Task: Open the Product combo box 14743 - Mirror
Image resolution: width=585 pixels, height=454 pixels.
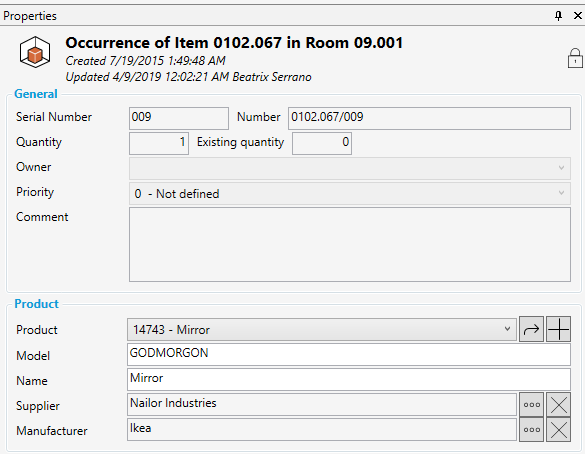Action: pos(322,329)
